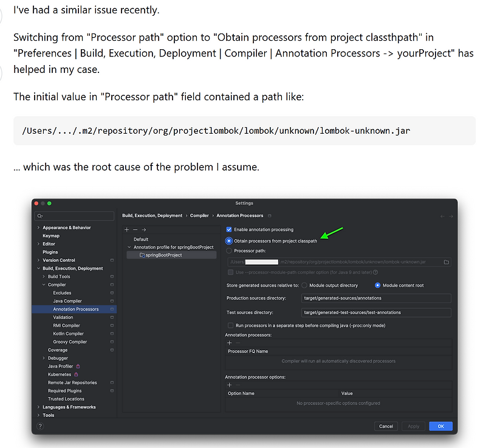Click the settings search field
Image resolution: width=486 pixels, height=448 pixels.
74,216
